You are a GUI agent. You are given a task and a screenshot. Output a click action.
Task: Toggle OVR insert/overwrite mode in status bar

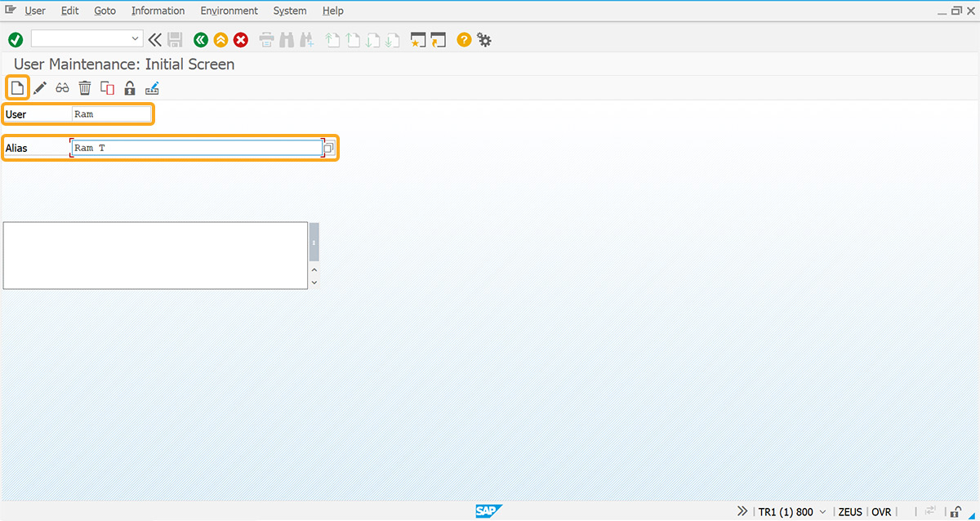881,512
